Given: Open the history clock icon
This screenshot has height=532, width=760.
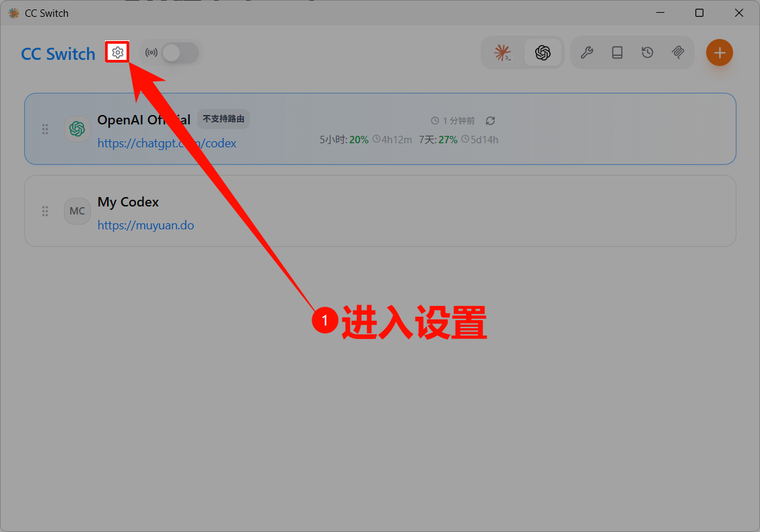Looking at the screenshot, I should pyautogui.click(x=648, y=52).
